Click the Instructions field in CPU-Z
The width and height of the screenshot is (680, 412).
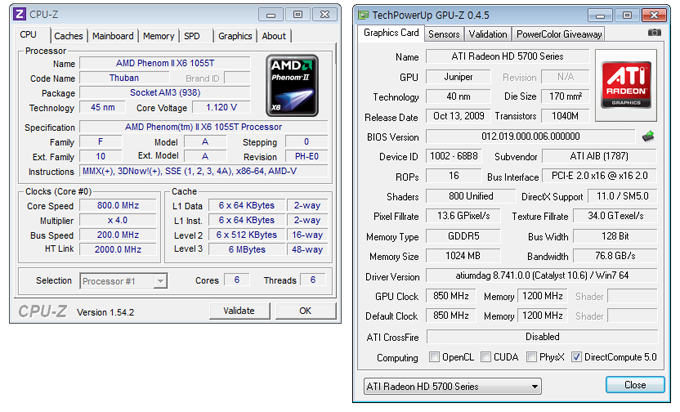click(203, 171)
